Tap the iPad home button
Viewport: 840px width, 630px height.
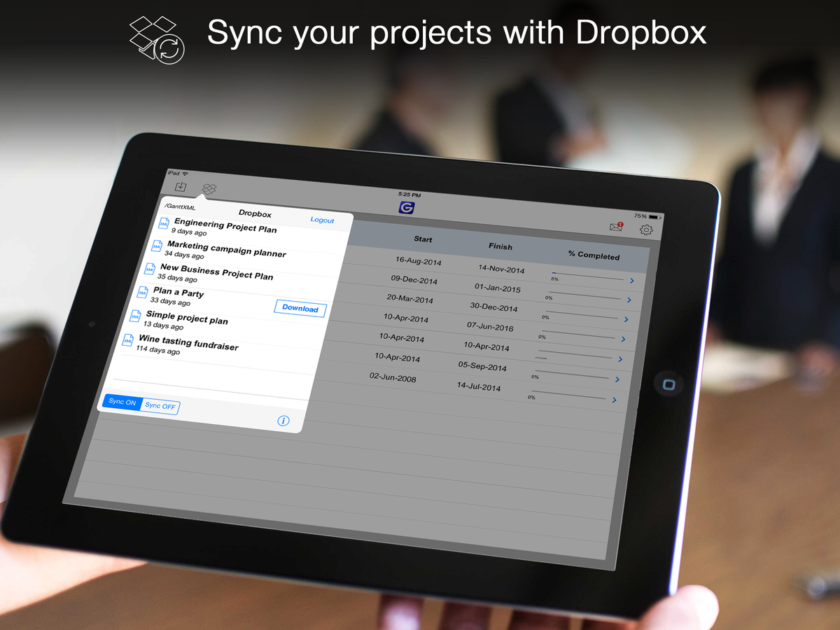668,384
